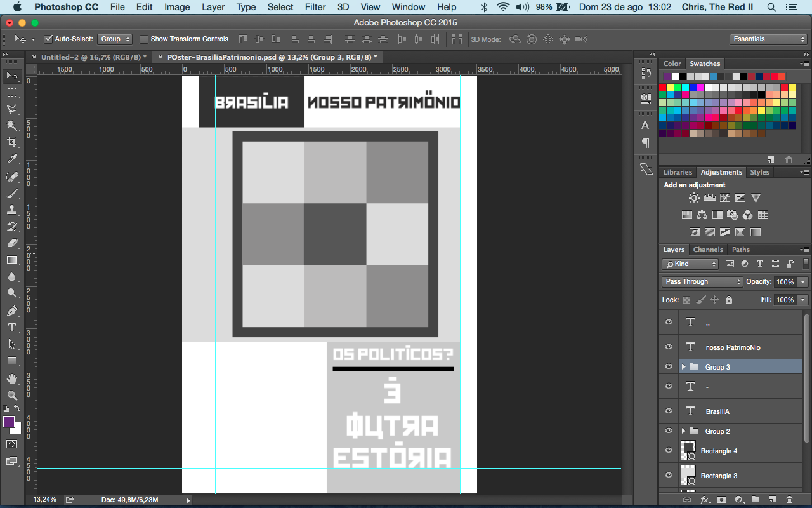This screenshot has width=812, height=508.
Task: Switch to the Libraries tab
Action: [x=678, y=172]
